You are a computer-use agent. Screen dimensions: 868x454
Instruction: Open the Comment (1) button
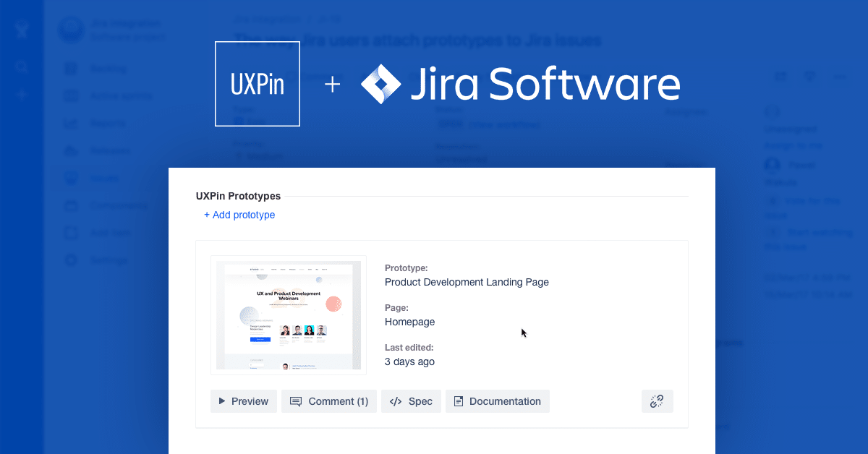329,401
